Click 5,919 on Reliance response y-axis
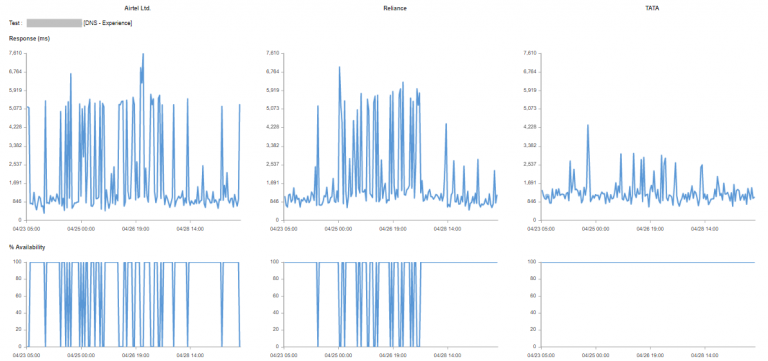Viewport: 768px width, 361px height. click(272, 90)
